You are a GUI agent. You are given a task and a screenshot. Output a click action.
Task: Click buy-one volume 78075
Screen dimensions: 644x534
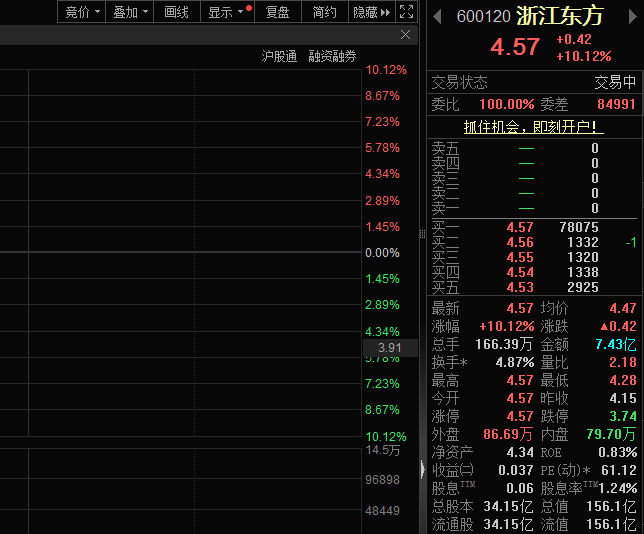(x=579, y=227)
